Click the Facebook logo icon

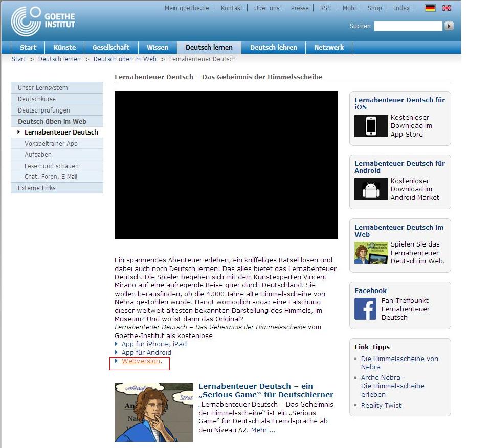coord(365,309)
